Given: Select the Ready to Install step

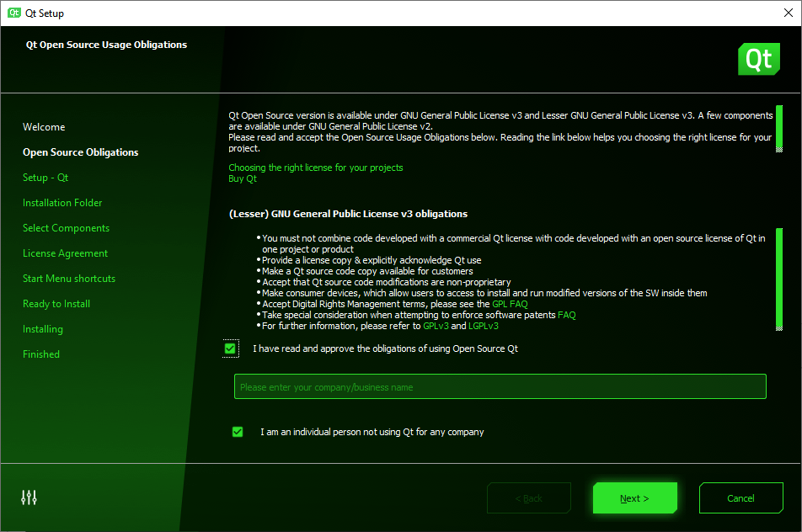Looking at the screenshot, I should pos(56,304).
